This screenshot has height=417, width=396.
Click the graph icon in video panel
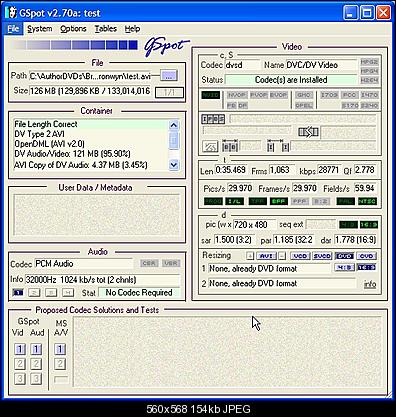(210, 146)
